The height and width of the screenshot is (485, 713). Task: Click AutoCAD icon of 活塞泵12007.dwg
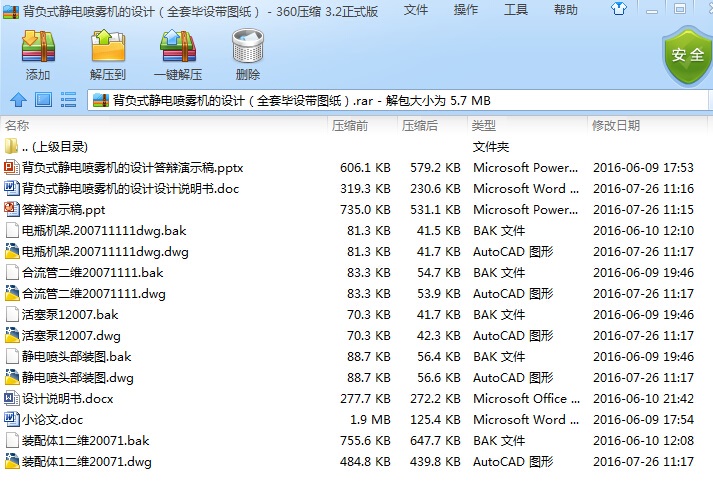point(11,335)
